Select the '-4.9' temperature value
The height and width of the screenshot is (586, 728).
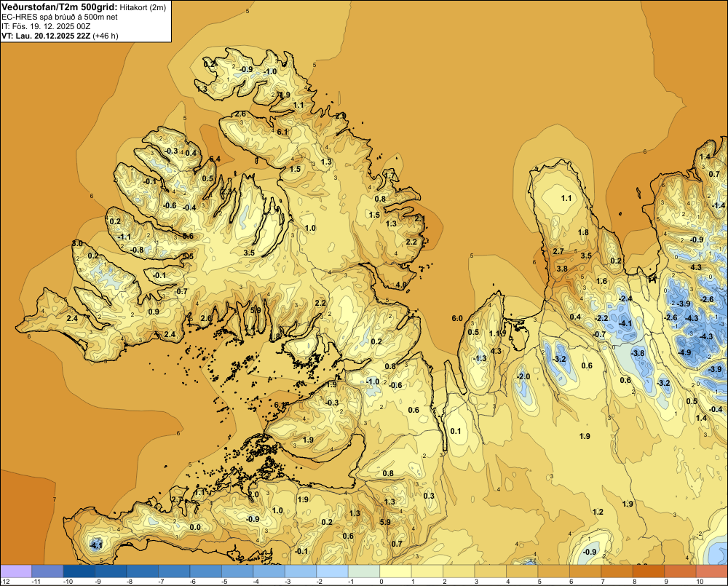click(684, 352)
